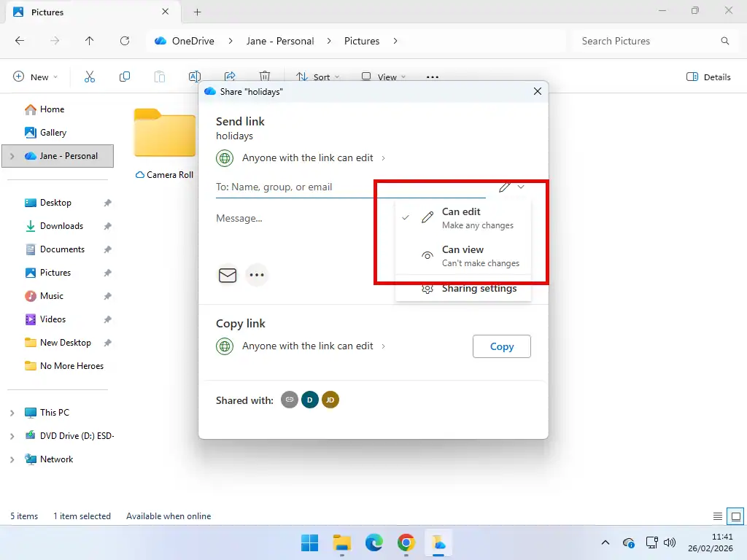Viewport: 747px width, 560px height.
Task: Click the Copy icon in the toolbar
Action: [x=124, y=77]
